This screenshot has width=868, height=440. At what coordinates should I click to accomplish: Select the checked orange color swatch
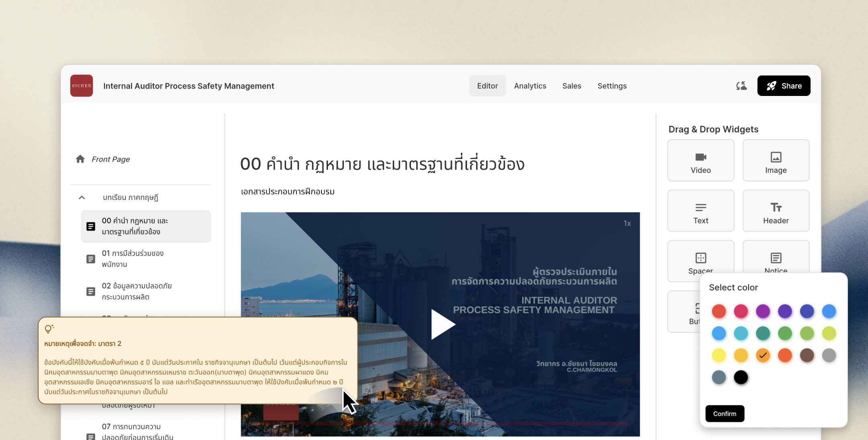tap(763, 355)
